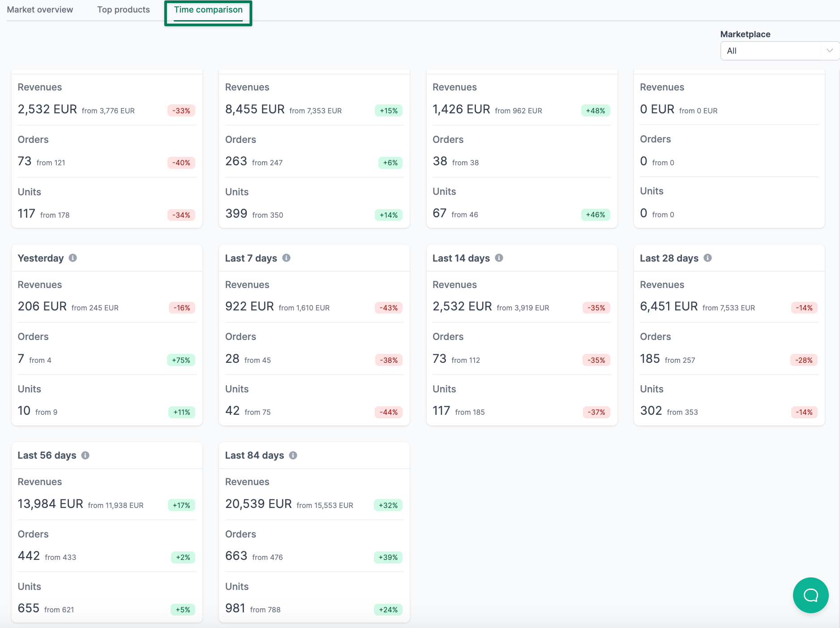Screen dimensions: 840x628
Task: Click the 20,539 EUR revenue value
Action: (x=258, y=504)
